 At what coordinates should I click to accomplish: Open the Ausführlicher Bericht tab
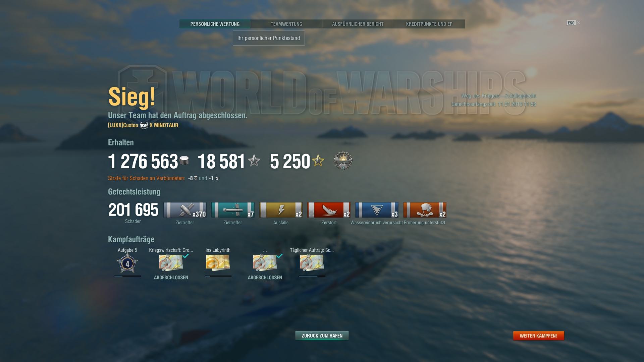coord(358,24)
